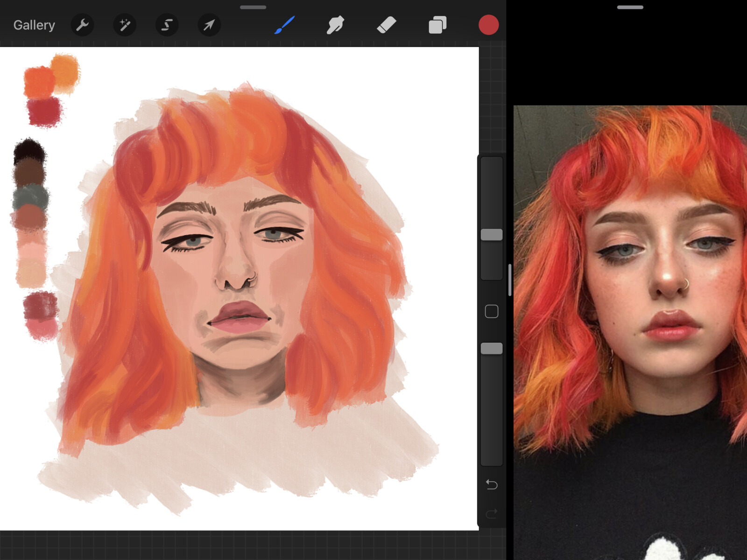Tap the square modify button on sidebar

(492, 311)
